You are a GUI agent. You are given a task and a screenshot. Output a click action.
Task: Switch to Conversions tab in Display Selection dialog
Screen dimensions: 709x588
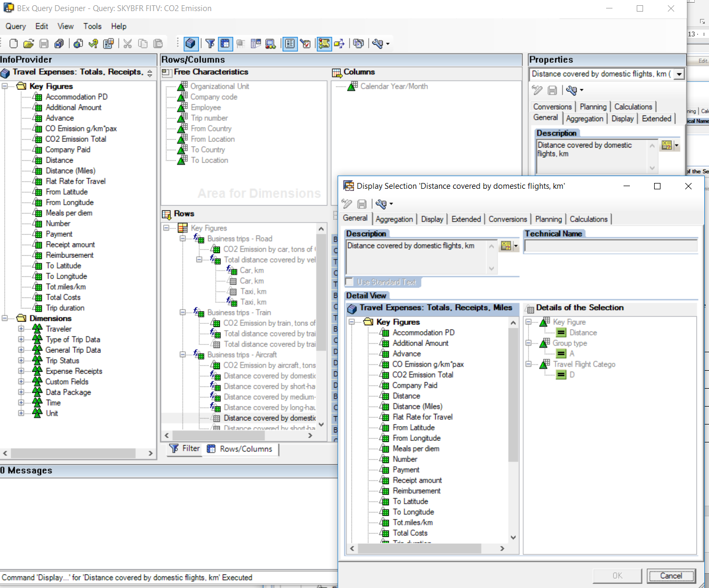507,219
